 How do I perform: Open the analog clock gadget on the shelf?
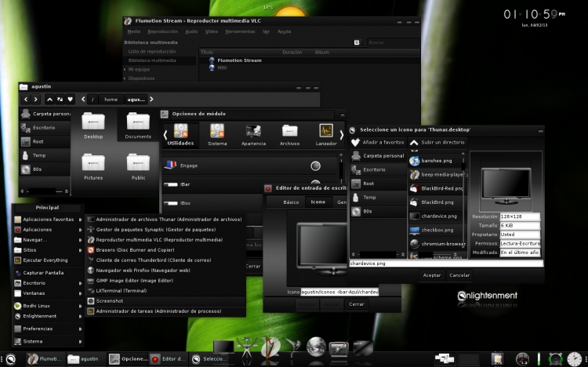click(574, 359)
